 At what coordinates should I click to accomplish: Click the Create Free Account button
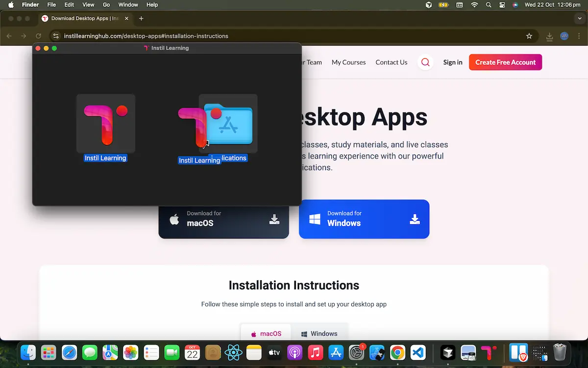tap(505, 62)
